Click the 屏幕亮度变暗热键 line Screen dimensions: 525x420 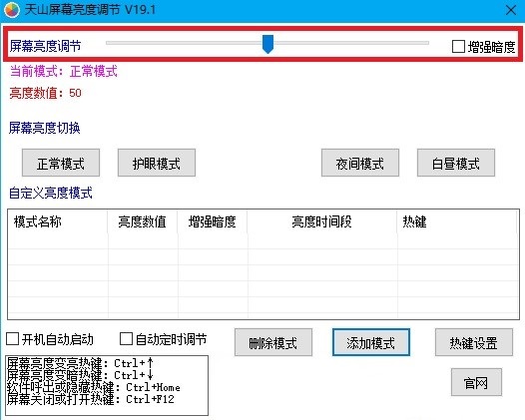coord(80,375)
